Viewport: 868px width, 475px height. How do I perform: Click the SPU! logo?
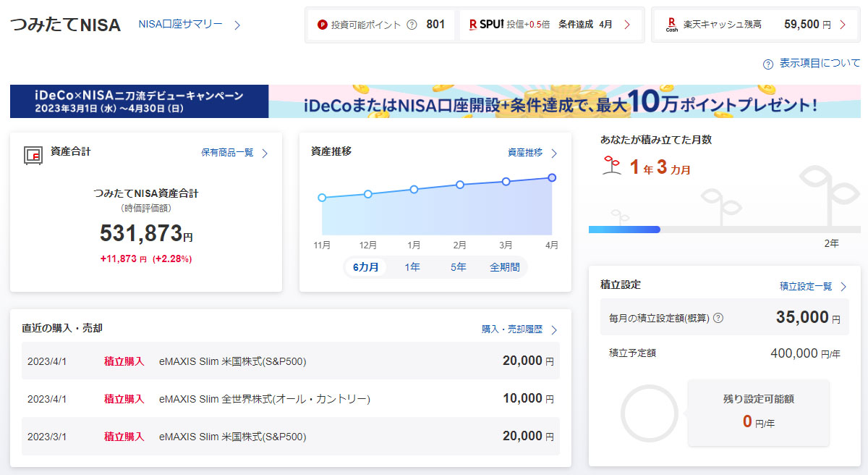pyautogui.click(x=487, y=25)
